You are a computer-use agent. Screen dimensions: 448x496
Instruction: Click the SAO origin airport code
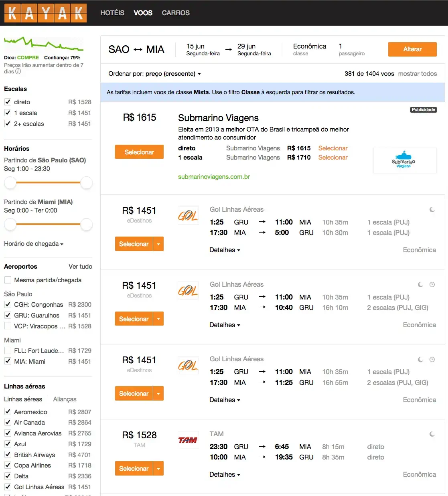(119, 49)
